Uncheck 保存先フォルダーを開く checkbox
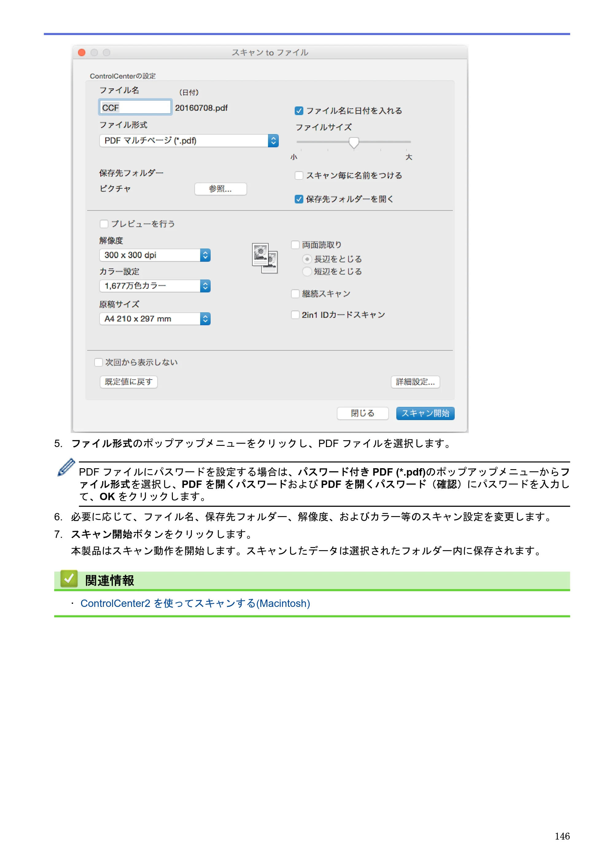Viewport: 614px width, 868px height. pos(298,199)
